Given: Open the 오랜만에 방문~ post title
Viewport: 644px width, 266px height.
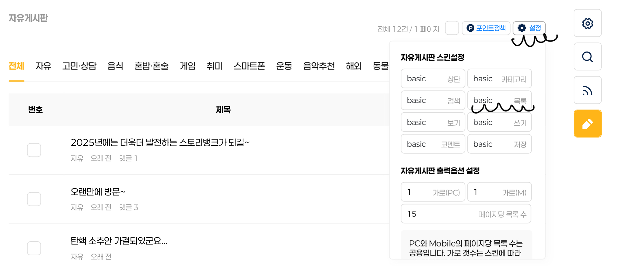Looking at the screenshot, I should pyautogui.click(x=98, y=192).
